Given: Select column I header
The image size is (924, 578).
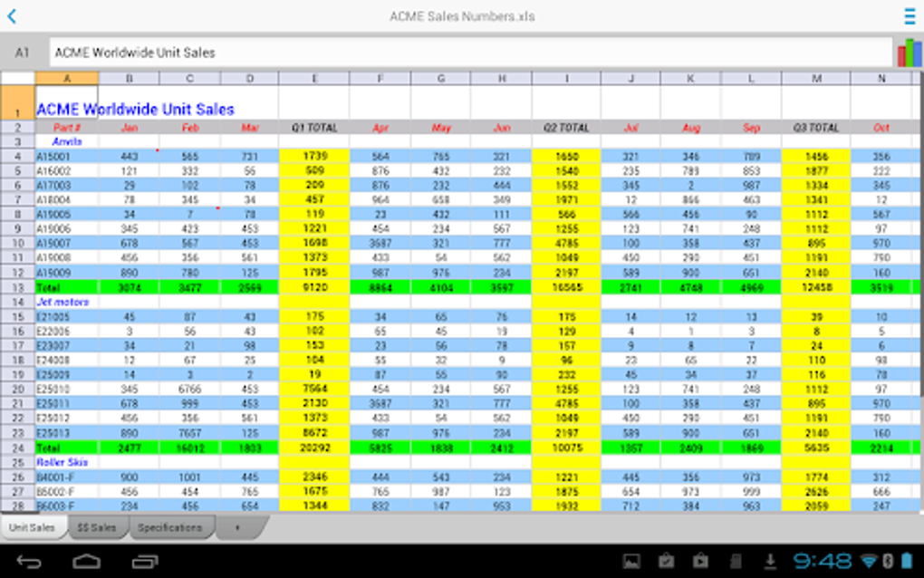Looking at the screenshot, I should 566,78.
